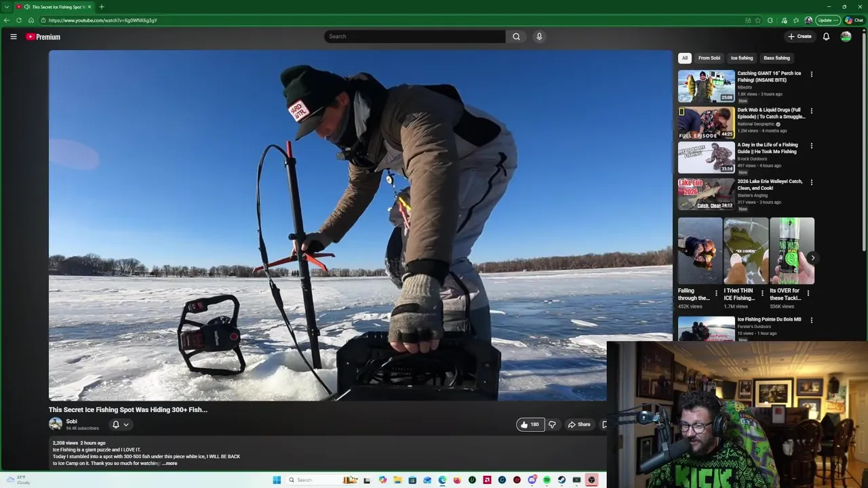Advance the Shorts carousel with next arrow
This screenshot has height=488, width=868.
[812, 258]
